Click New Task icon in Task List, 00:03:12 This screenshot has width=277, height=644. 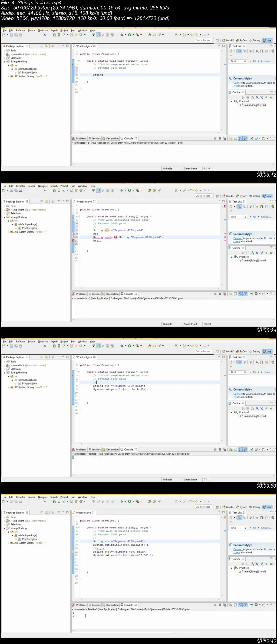point(231,51)
